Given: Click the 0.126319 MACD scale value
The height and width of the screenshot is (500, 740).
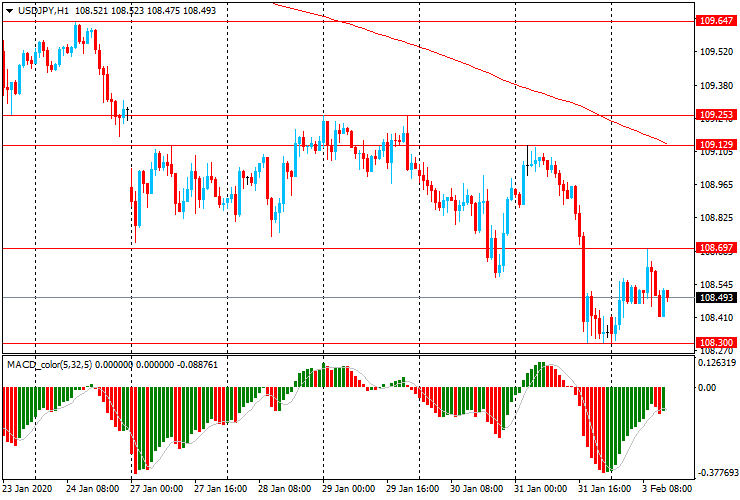Looking at the screenshot, I should [717, 363].
